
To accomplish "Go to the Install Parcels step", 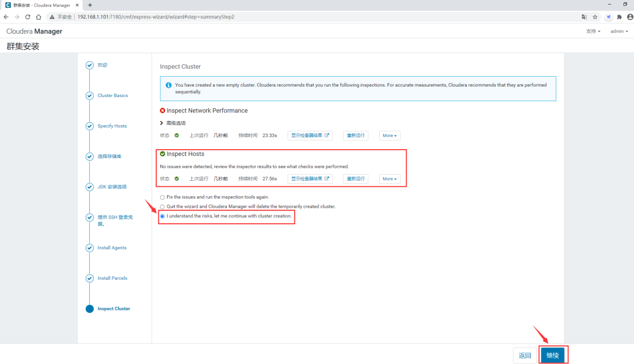I will 113,278.
